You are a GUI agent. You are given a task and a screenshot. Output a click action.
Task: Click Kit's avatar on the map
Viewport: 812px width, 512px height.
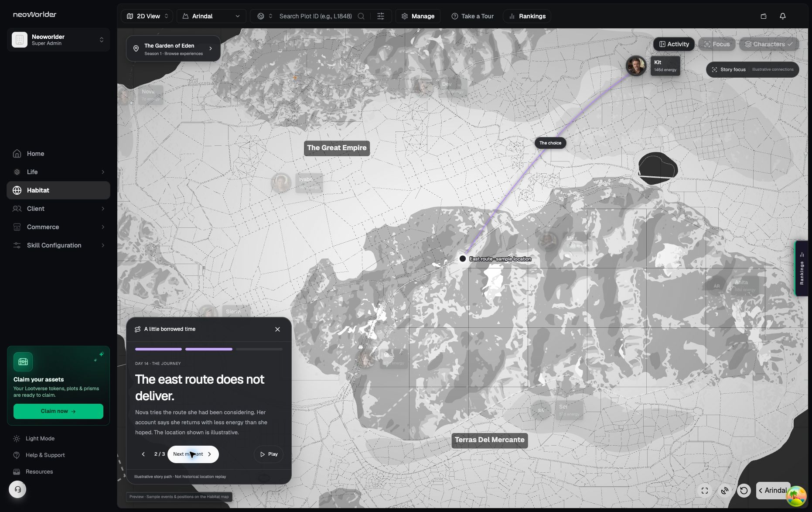636,66
